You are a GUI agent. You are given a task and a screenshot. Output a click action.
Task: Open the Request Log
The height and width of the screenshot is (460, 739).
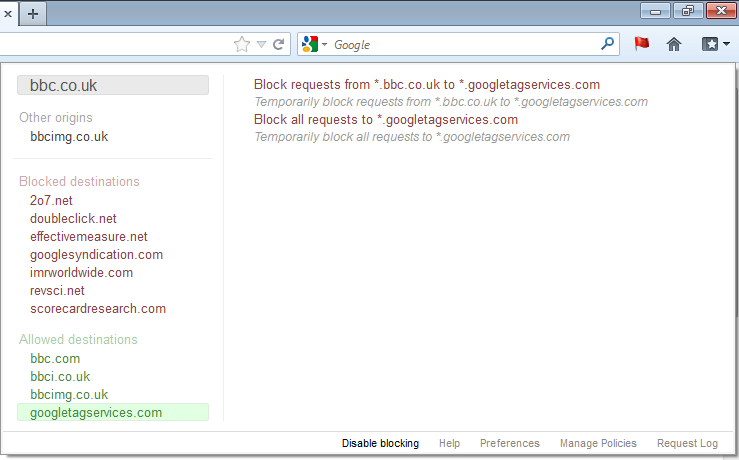pyautogui.click(x=687, y=444)
